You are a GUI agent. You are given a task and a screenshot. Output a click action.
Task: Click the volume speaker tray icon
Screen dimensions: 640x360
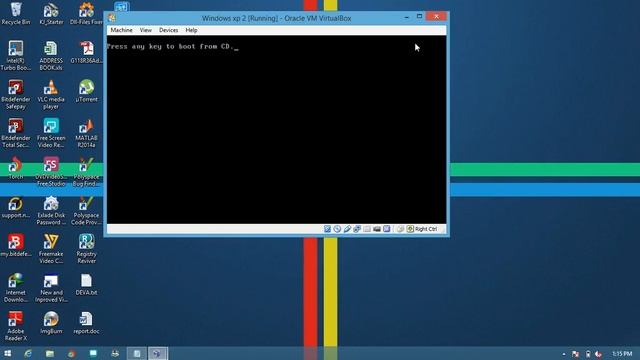pos(598,354)
